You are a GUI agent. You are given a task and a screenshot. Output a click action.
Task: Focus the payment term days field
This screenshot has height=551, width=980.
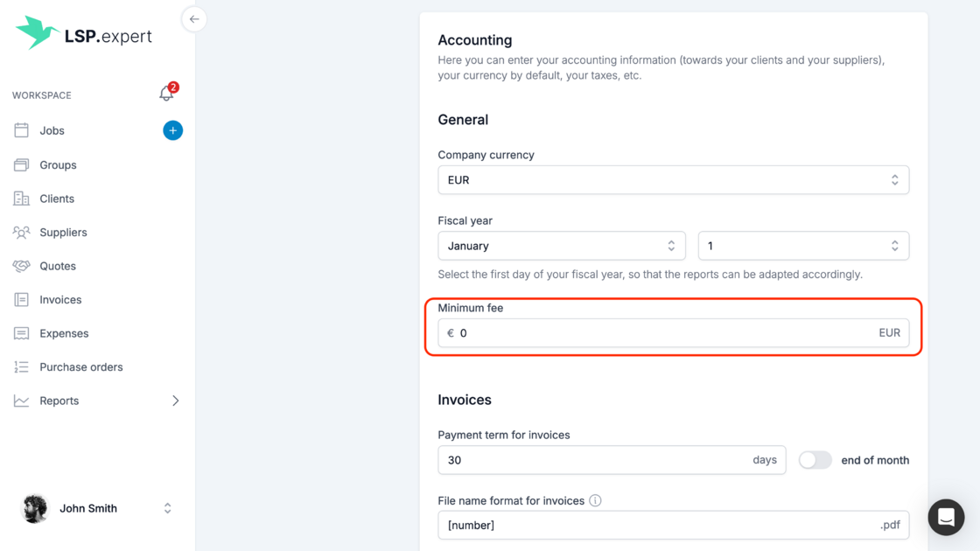pyautogui.click(x=595, y=460)
